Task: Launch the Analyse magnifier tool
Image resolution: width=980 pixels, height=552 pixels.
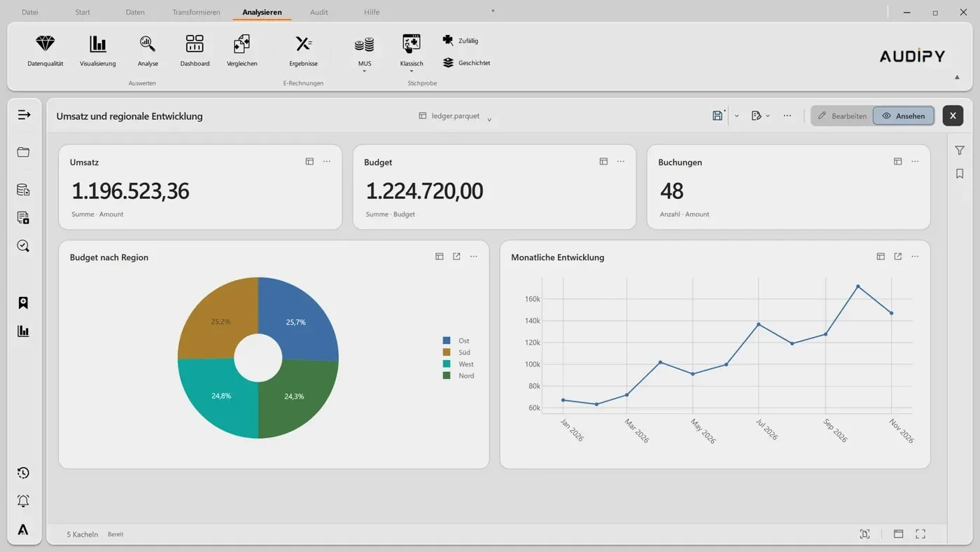Action: click(x=148, y=51)
